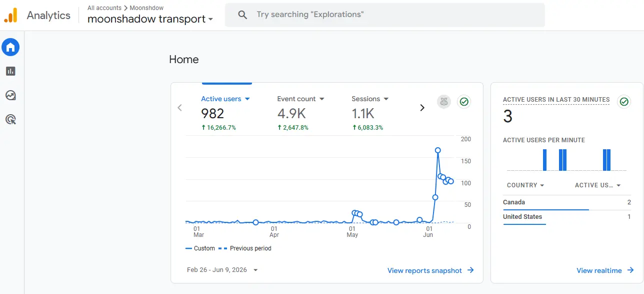Image resolution: width=644 pixels, height=294 pixels.
Task: Open the Feb 26 - Jun 9, 2026 date range dropdown
Action: [x=222, y=269]
